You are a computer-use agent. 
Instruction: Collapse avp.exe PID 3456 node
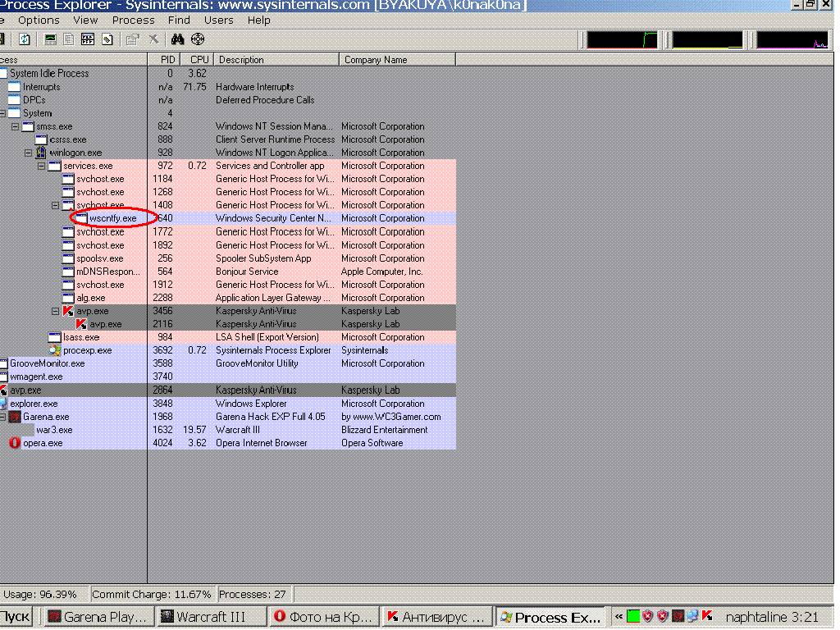(55, 311)
